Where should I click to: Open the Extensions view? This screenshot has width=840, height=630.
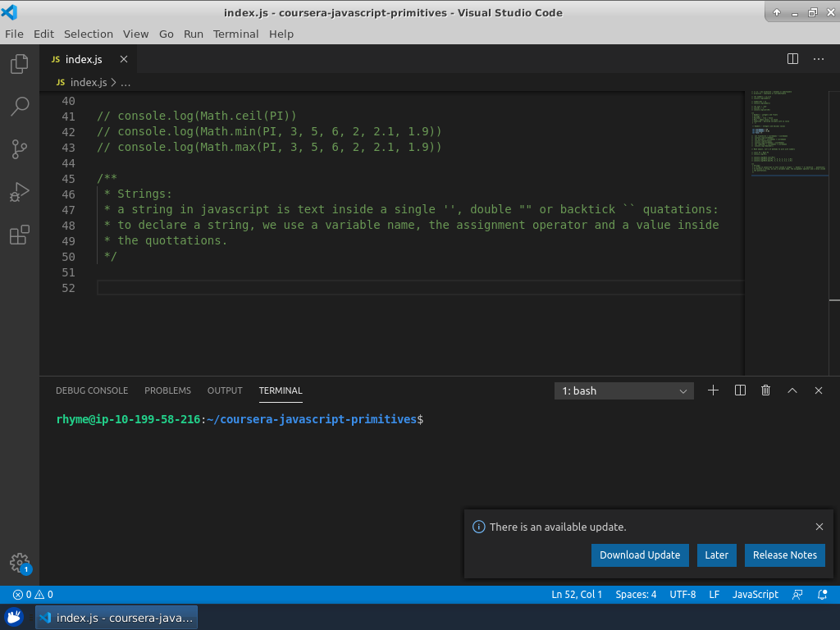click(x=19, y=235)
